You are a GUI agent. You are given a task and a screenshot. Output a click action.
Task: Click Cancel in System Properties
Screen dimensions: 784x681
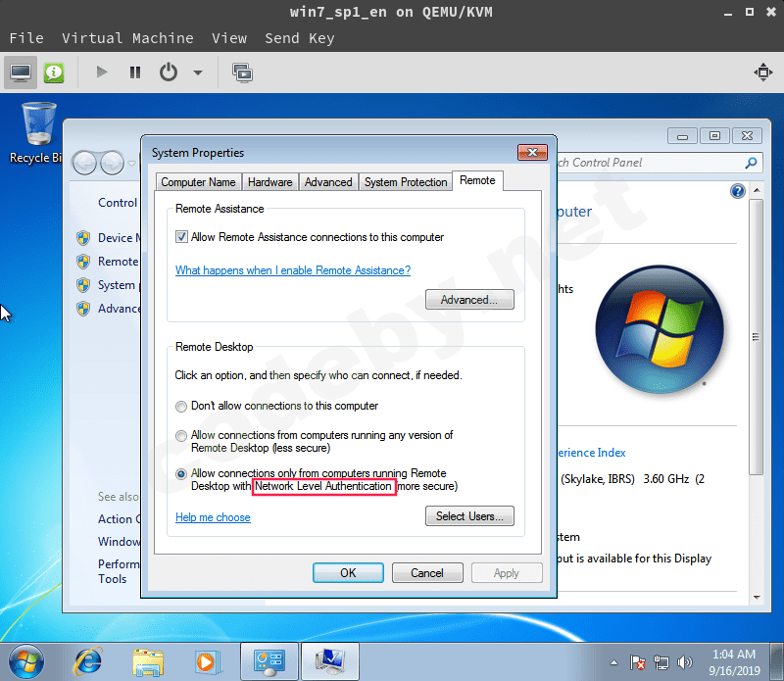coord(427,573)
